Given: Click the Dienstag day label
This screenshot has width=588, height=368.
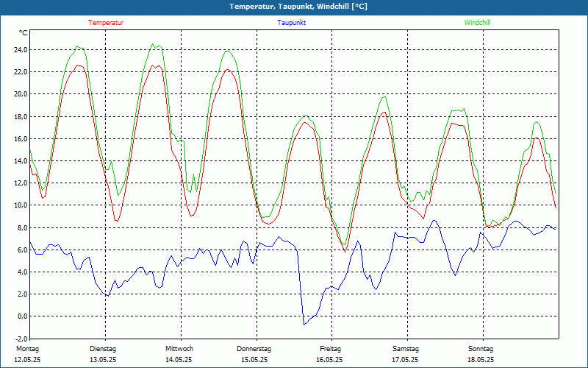Looking at the screenshot, I should [103, 349].
